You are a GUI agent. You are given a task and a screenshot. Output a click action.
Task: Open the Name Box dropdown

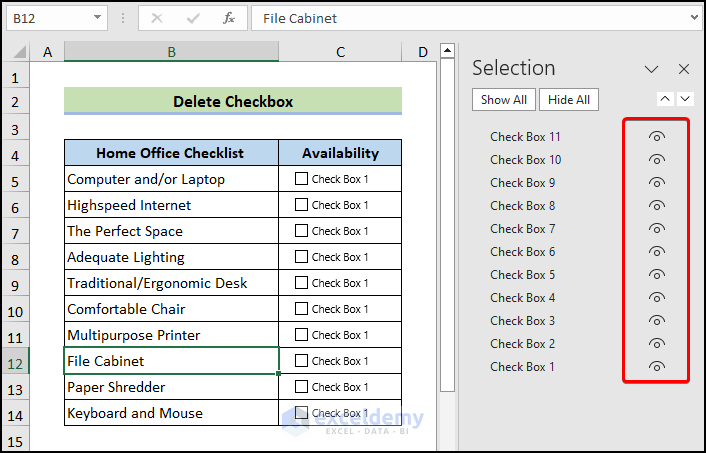coord(97,18)
